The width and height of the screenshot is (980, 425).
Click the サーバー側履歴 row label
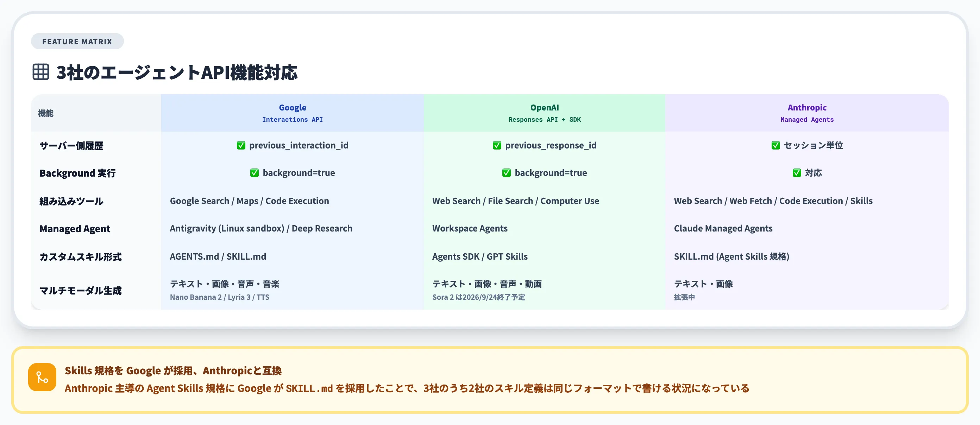(71, 146)
